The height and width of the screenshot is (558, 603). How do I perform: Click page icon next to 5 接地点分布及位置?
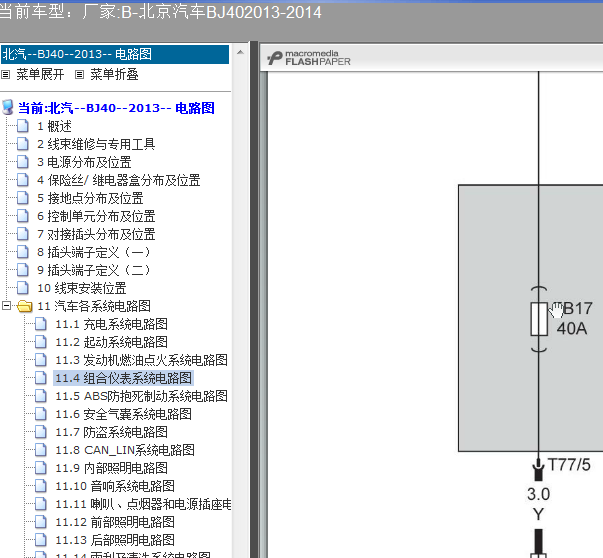point(23,198)
